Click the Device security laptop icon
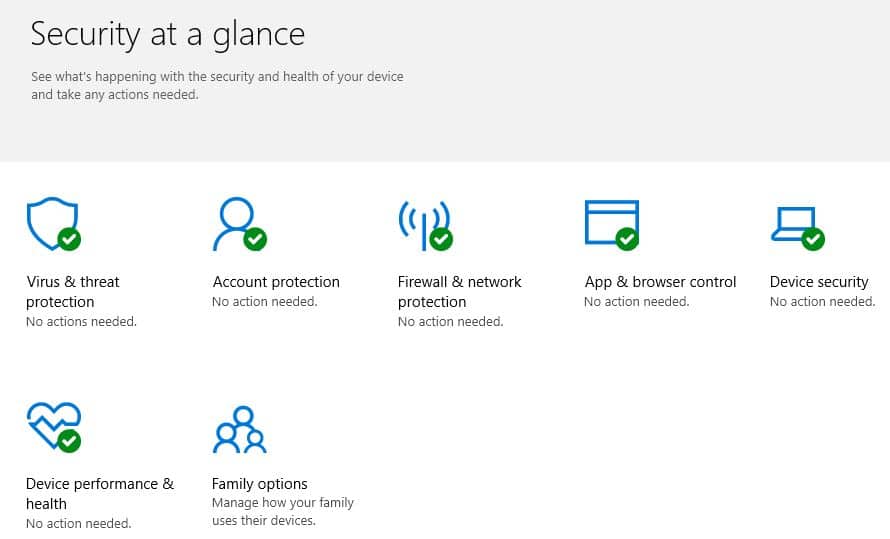Screen dimensions: 890x539 pos(797,228)
